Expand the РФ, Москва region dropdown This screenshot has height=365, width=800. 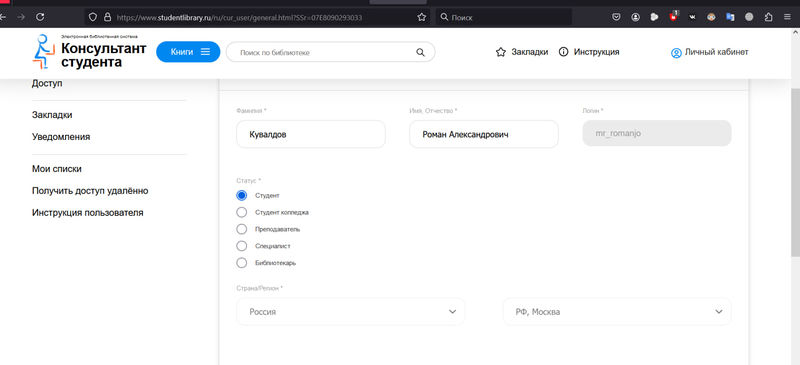pyautogui.click(x=617, y=311)
